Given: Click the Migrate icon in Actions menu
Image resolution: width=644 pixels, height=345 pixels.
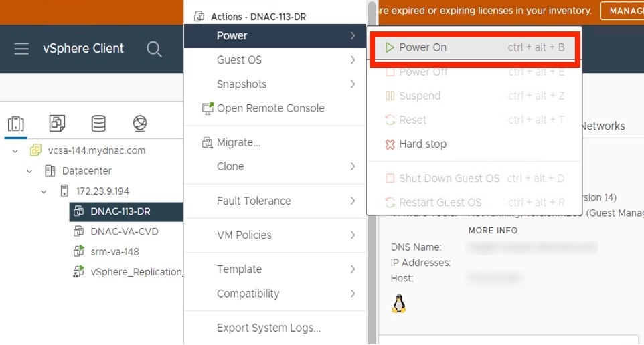Looking at the screenshot, I should (207, 143).
